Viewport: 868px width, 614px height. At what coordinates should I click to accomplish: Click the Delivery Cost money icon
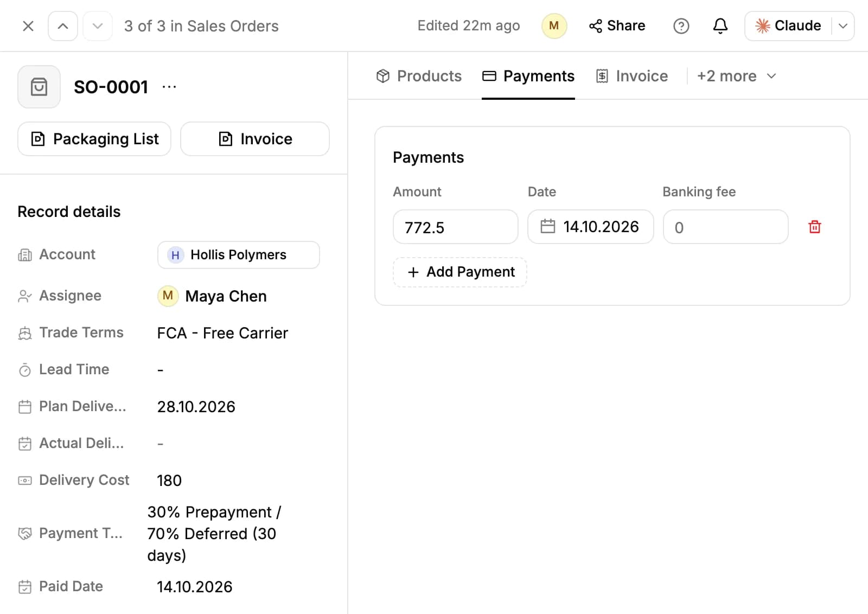(x=25, y=481)
